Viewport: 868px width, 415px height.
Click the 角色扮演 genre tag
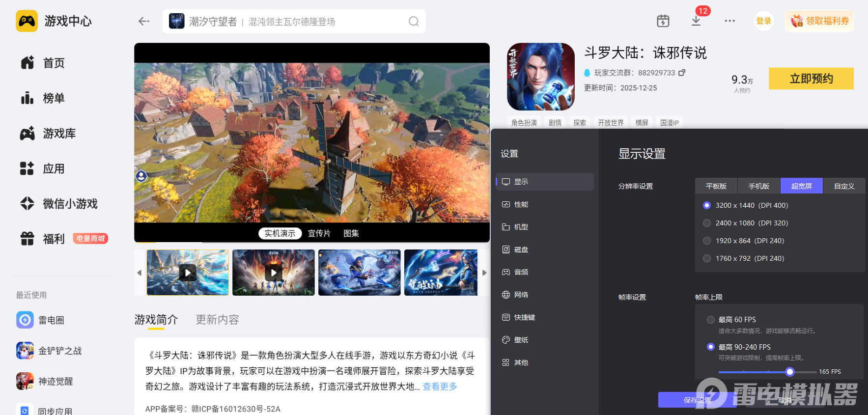(x=524, y=123)
